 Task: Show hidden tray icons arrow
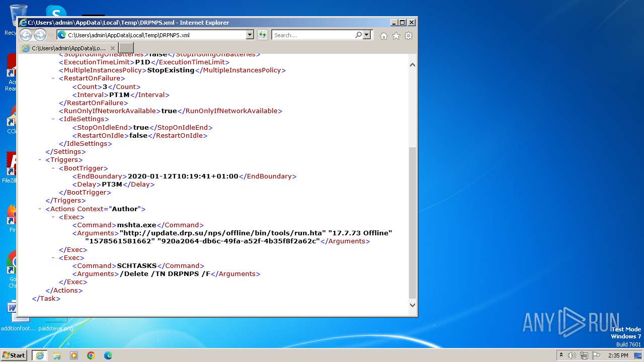pos(561,355)
